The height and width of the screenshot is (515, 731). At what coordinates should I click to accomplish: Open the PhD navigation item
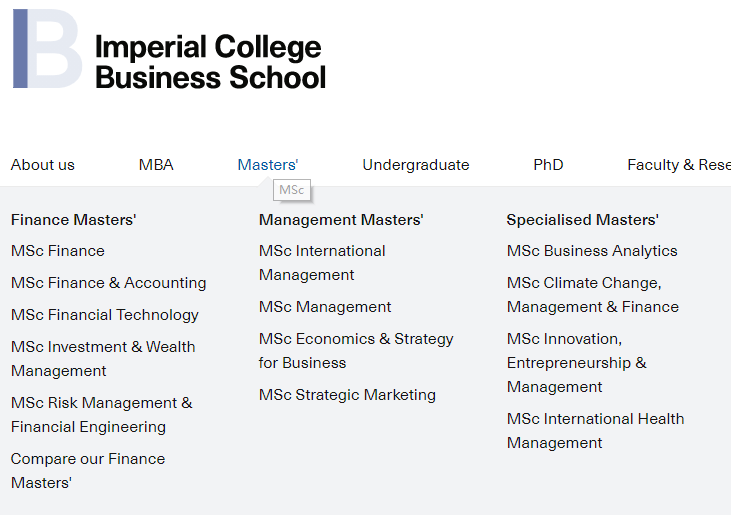[548, 165]
